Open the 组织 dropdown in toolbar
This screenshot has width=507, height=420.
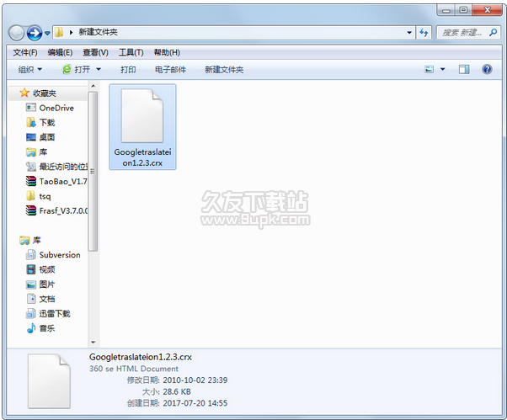[30, 70]
